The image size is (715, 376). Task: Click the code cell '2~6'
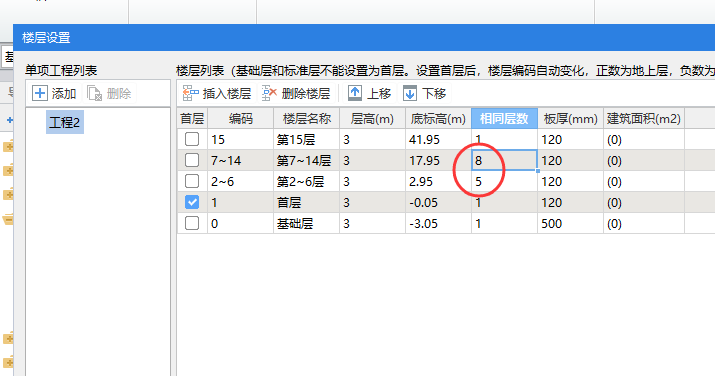pyautogui.click(x=240, y=181)
